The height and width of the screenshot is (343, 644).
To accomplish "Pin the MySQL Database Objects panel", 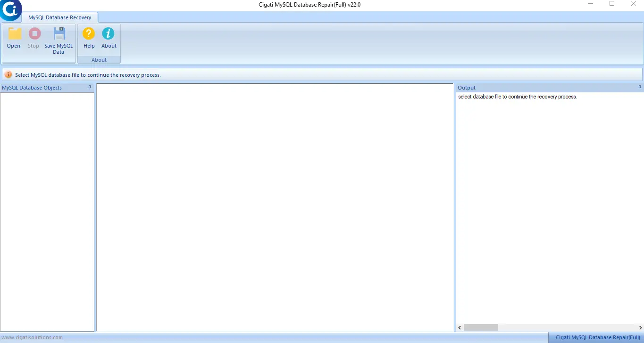I will (90, 87).
